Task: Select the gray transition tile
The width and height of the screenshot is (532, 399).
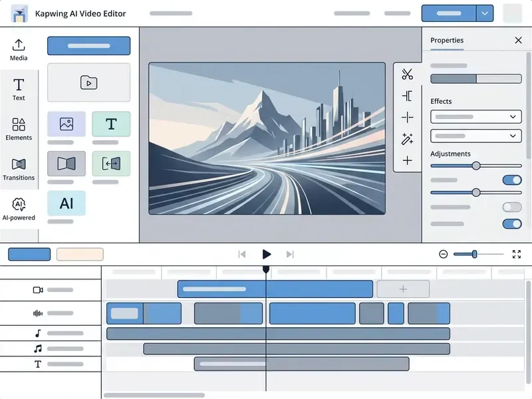Action: (66, 164)
